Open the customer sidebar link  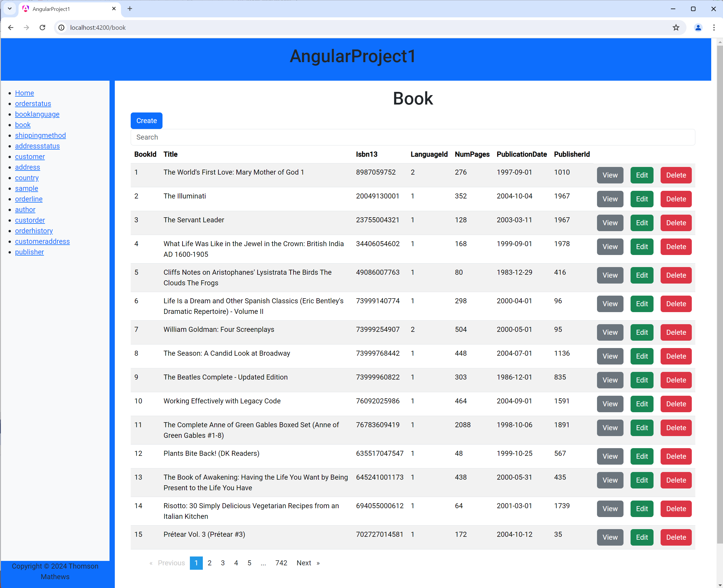30,156
